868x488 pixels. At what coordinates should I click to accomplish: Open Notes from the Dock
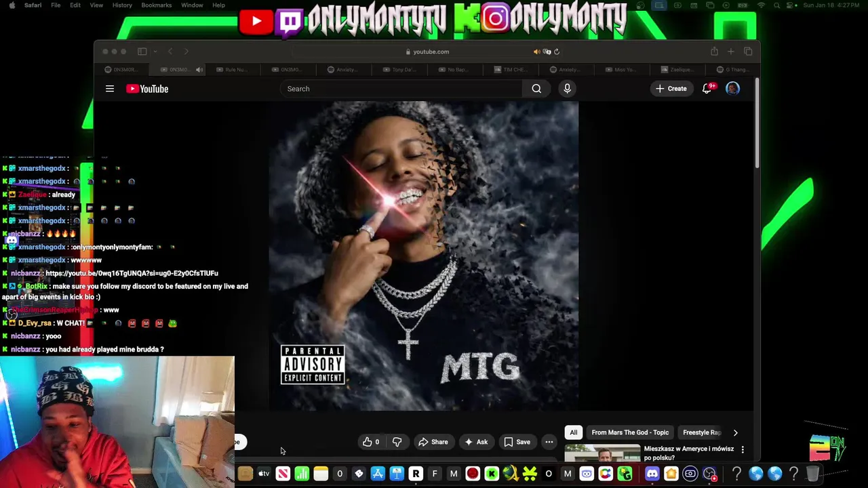pos(321,474)
